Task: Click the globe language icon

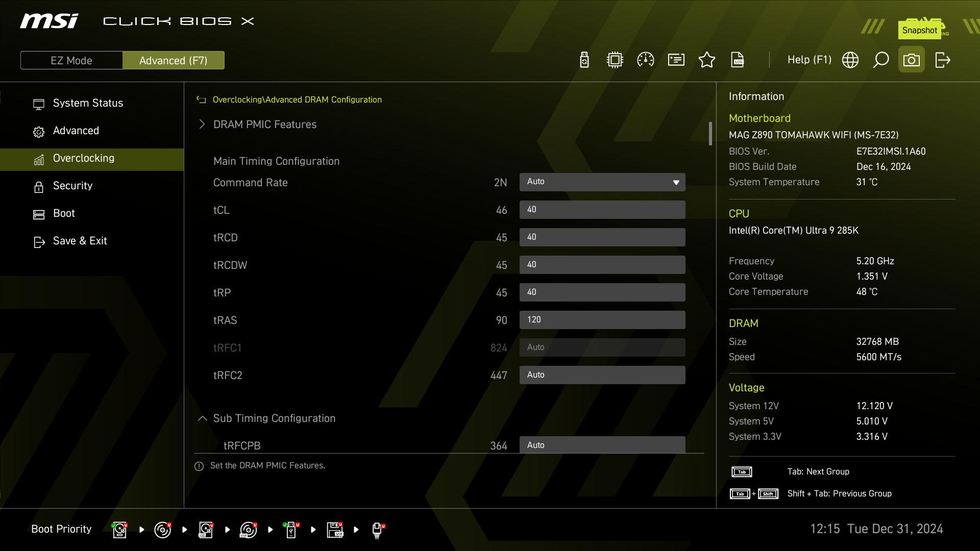Action: [x=850, y=60]
